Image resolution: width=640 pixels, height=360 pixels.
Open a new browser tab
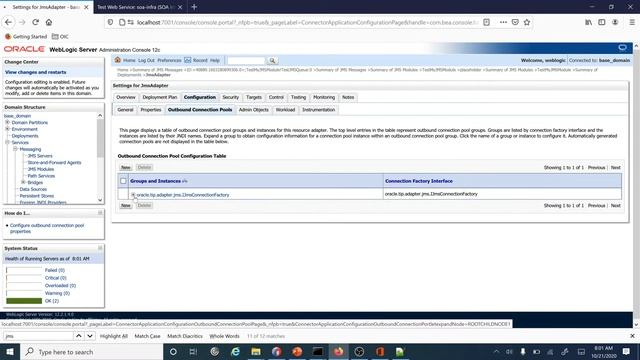[x=194, y=7]
